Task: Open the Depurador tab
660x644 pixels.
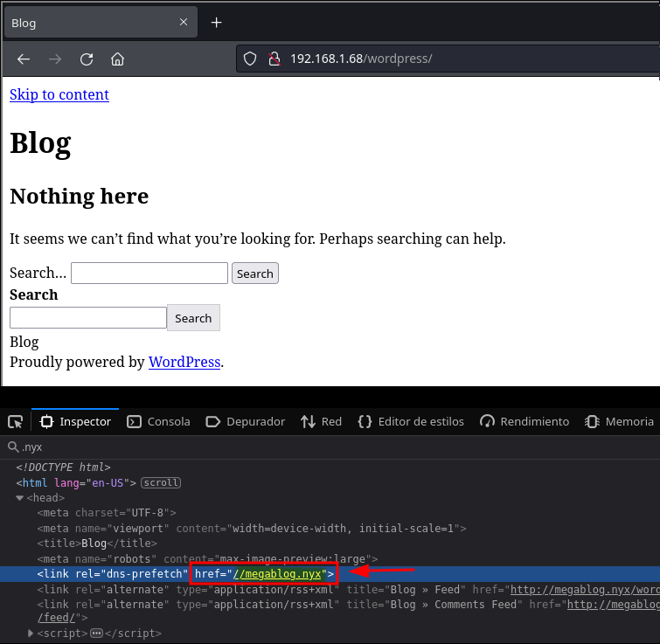Action: [x=246, y=422]
